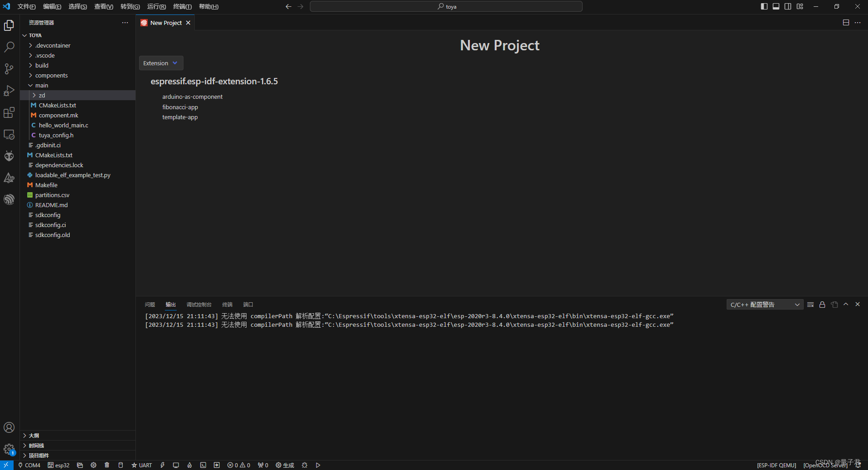
Task: Open the esp32 device target selector
Action: click(58, 465)
